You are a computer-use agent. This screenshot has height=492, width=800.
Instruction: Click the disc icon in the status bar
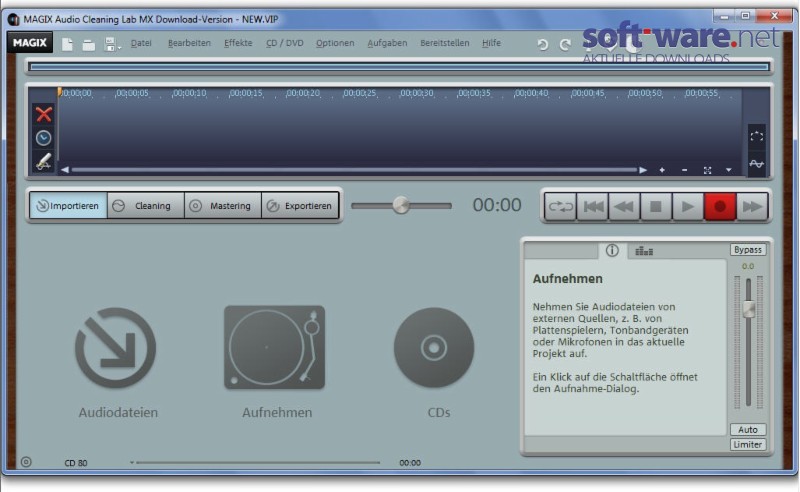tap(26, 462)
